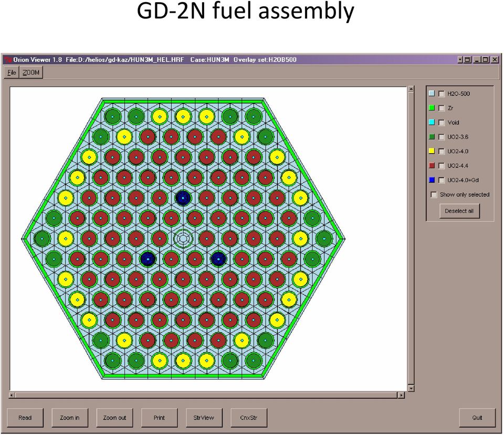This screenshot has height=435, width=504.
Task: Click the blue UO2-4.0+Gd legend swatch
Action: click(432, 180)
